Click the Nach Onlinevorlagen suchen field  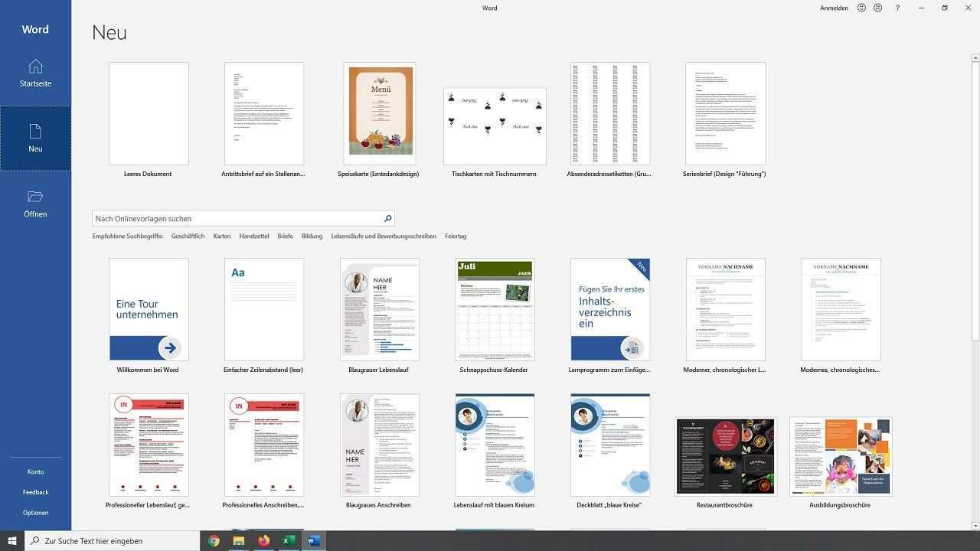point(236,219)
